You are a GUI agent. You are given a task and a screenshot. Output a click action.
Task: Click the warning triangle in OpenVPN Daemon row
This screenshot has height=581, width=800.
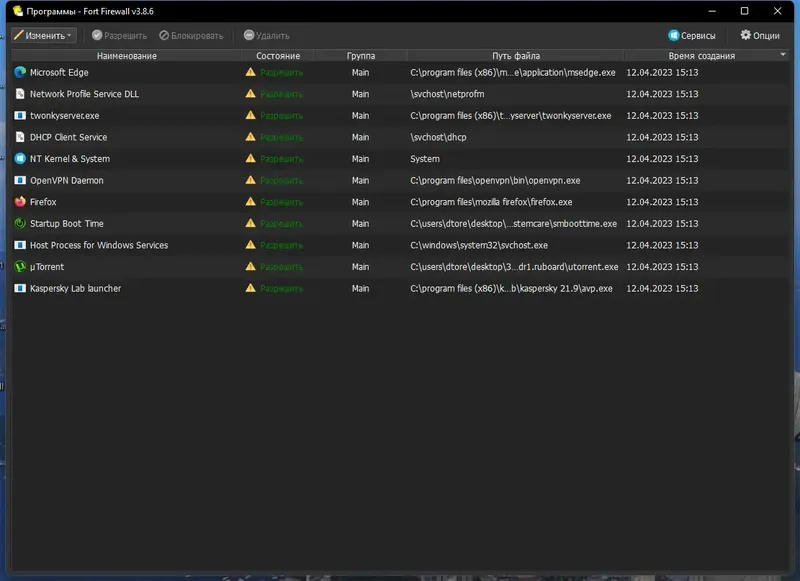tap(250, 180)
